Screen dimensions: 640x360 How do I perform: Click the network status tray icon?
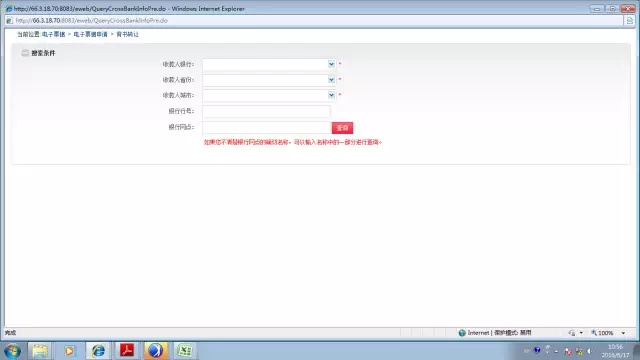pyautogui.click(x=579, y=351)
